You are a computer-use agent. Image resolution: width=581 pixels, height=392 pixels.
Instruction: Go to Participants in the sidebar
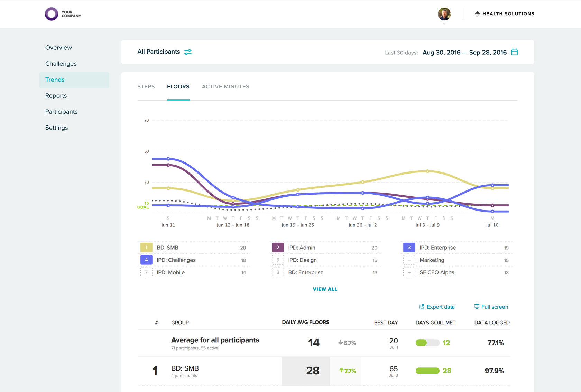click(61, 112)
